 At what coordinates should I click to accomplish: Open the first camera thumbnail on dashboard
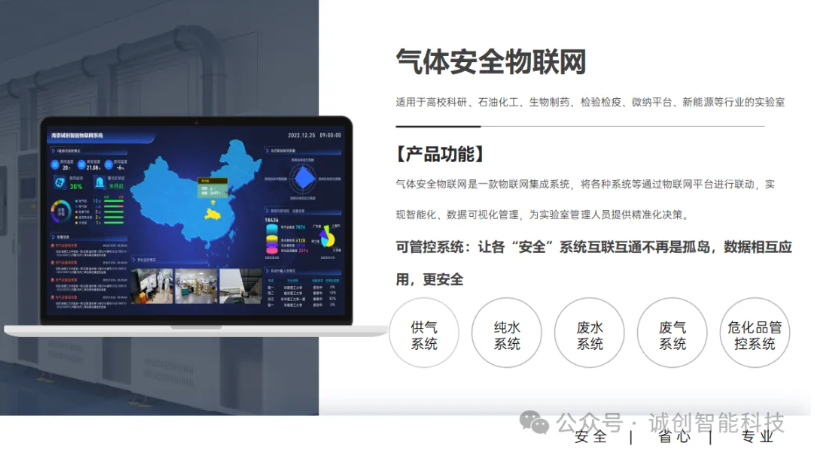tap(152, 286)
